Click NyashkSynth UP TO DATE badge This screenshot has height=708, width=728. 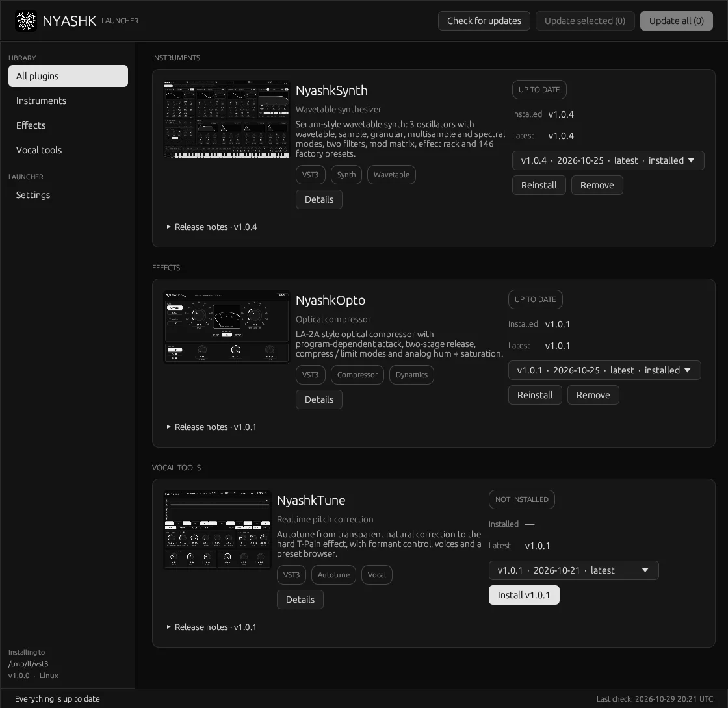click(539, 90)
